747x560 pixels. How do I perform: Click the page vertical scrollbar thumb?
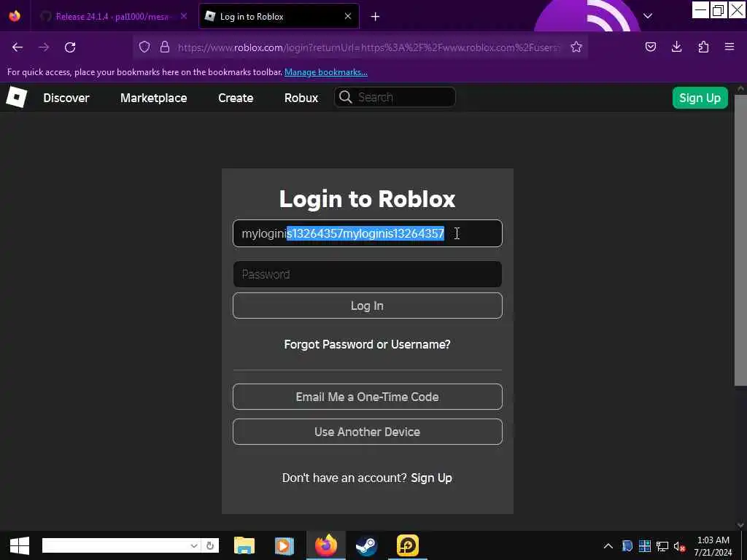740,240
